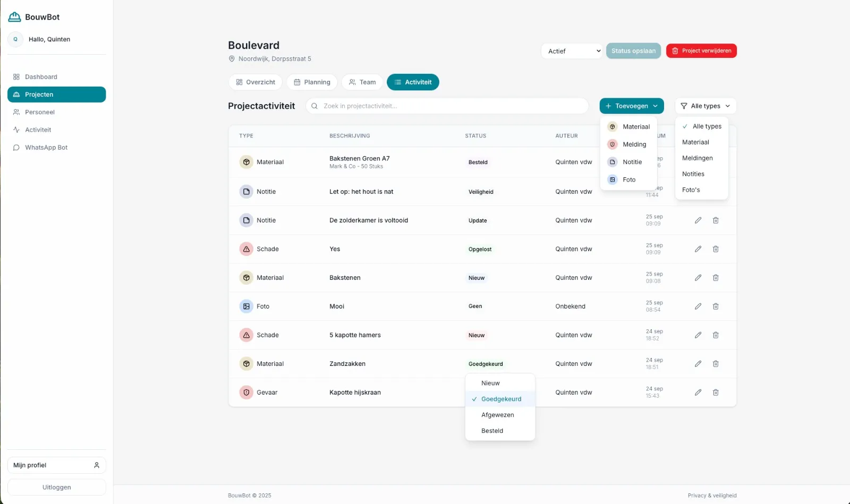
Task: Click the Project verwijderen button
Action: click(701, 51)
